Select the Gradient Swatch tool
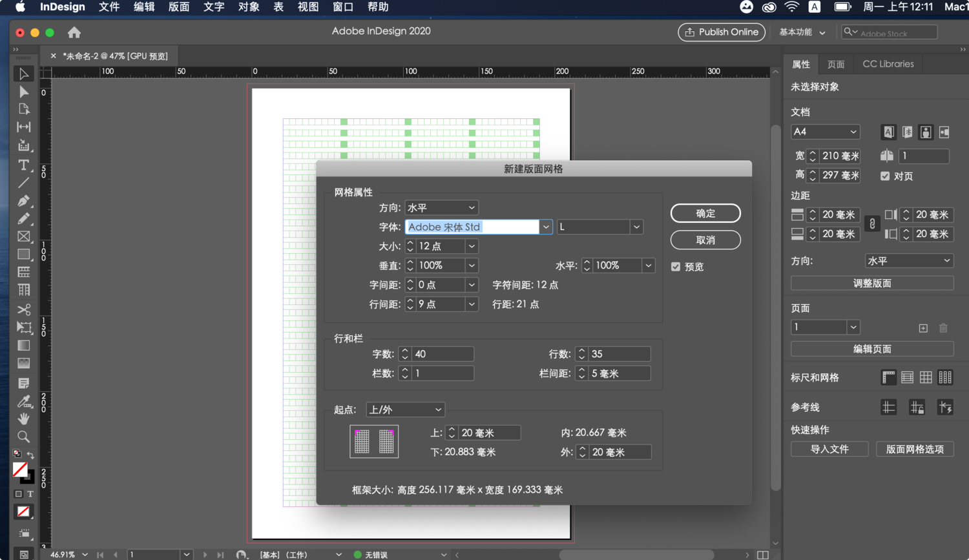969x560 pixels. coord(24,346)
